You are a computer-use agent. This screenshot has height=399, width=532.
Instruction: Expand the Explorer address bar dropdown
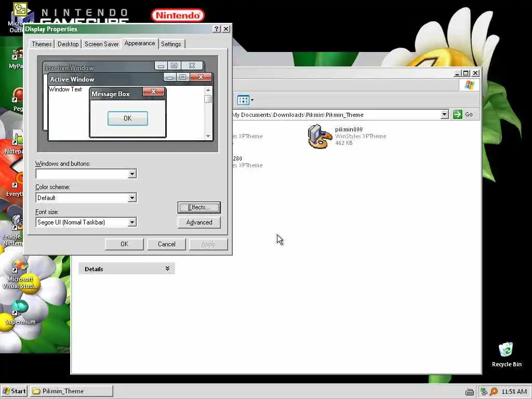(444, 114)
